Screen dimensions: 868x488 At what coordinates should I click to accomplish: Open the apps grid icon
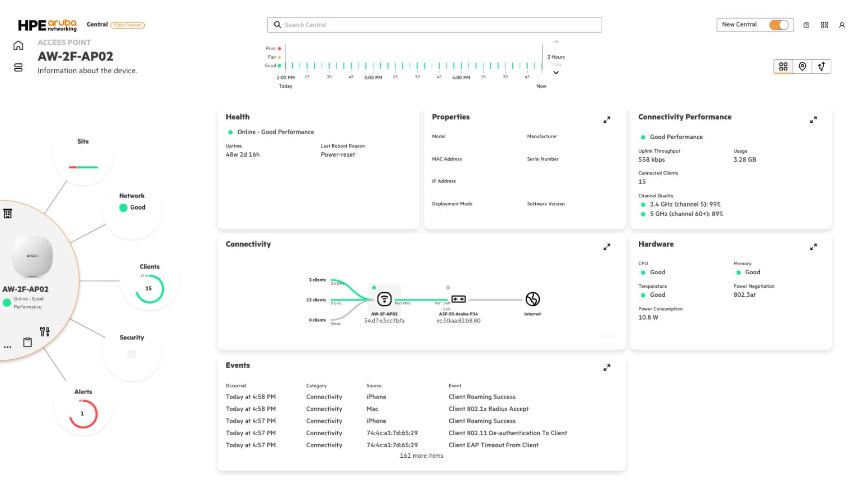tap(824, 25)
